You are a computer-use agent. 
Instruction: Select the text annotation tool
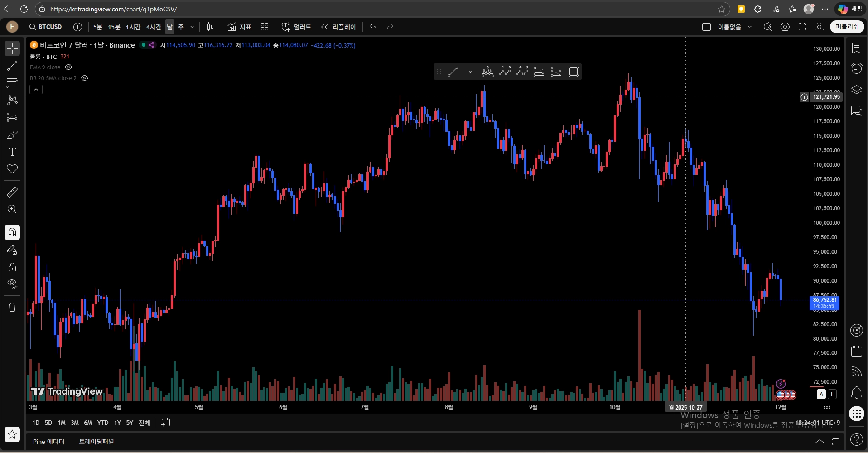[x=12, y=152]
